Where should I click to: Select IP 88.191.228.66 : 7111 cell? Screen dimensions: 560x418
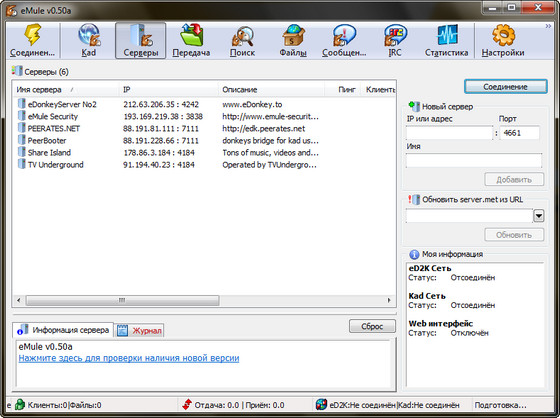(x=161, y=140)
